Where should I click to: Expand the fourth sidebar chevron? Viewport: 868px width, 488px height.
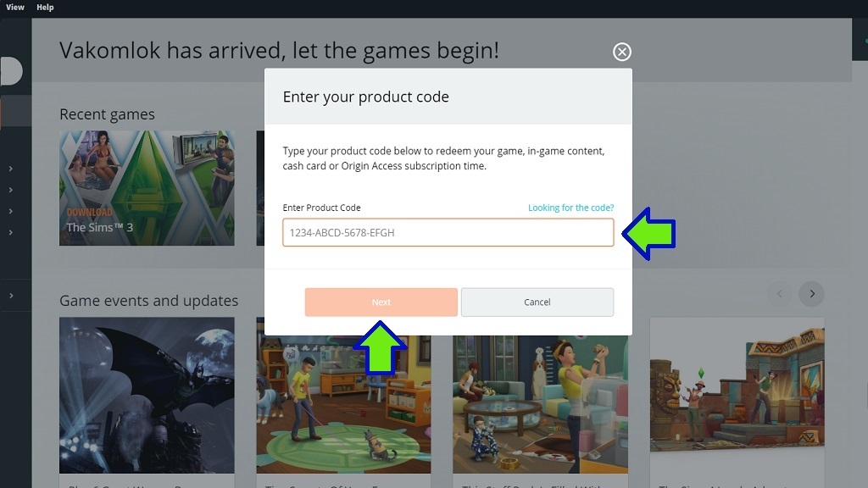click(x=10, y=232)
